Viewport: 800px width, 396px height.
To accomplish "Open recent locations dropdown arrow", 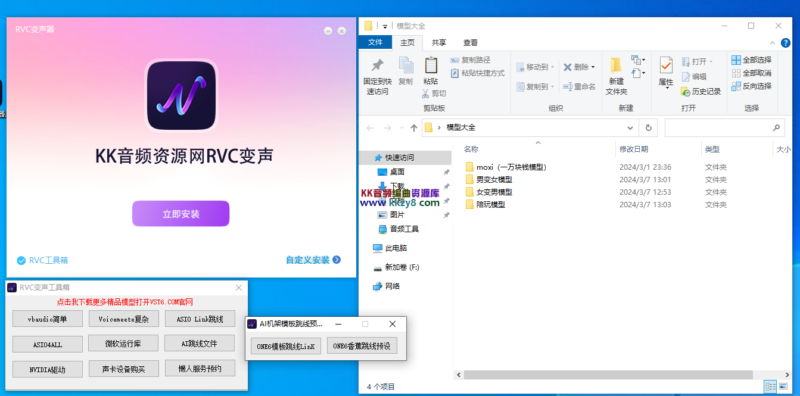I will [402, 128].
